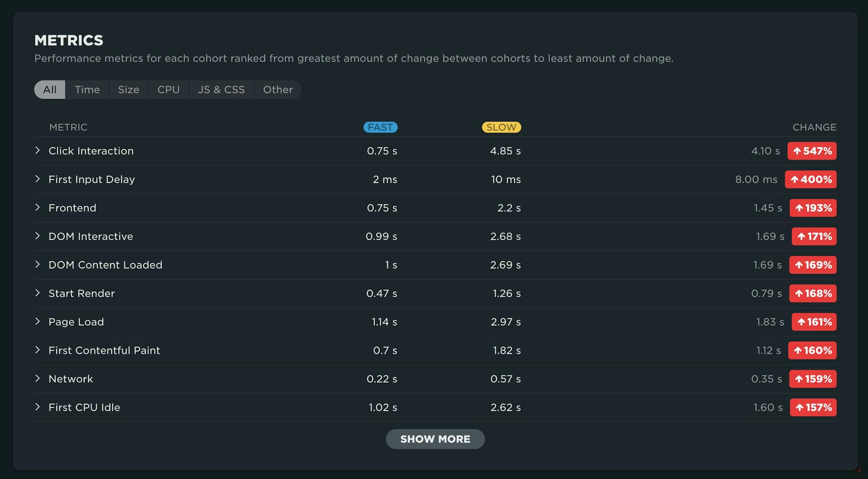The image size is (868, 479).
Task: Select the JS & CSS filter
Action: [x=221, y=89]
